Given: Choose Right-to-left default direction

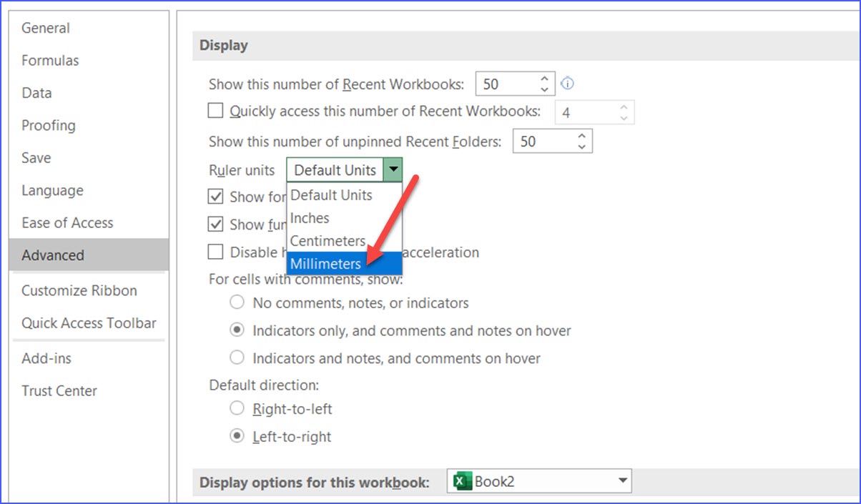Looking at the screenshot, I should coord(237,408).
